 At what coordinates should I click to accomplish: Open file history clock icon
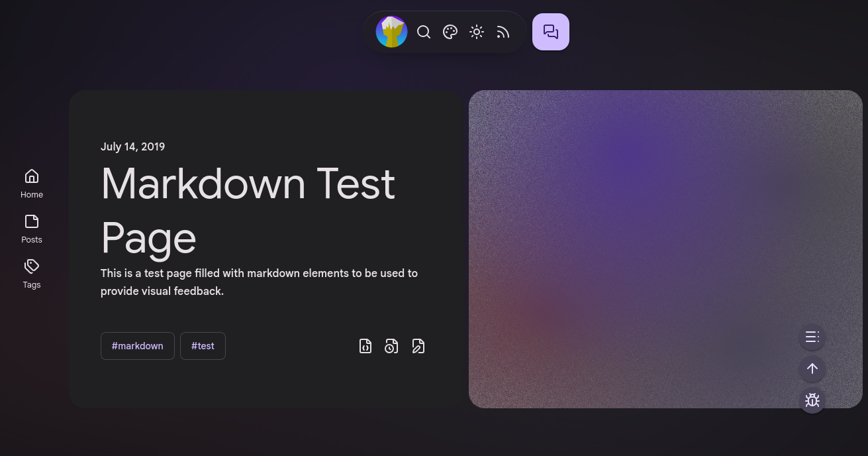pyautogui.click(x=391, y=346)
